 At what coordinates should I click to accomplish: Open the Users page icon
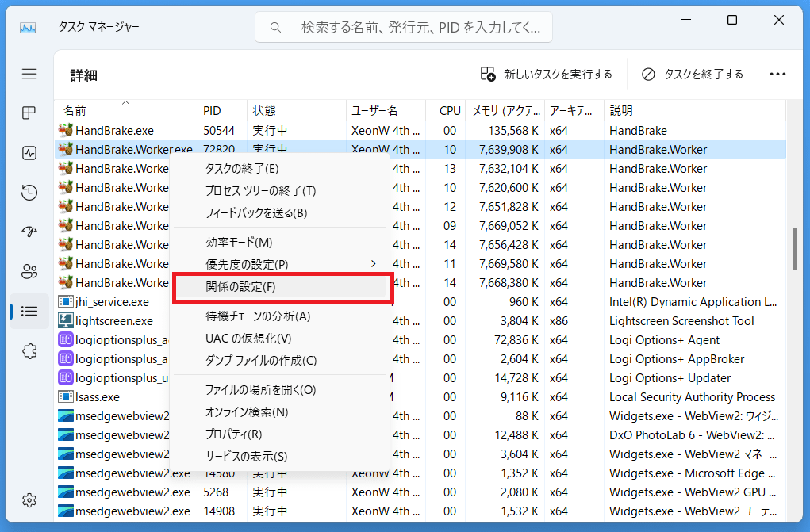tap(29, 271)
